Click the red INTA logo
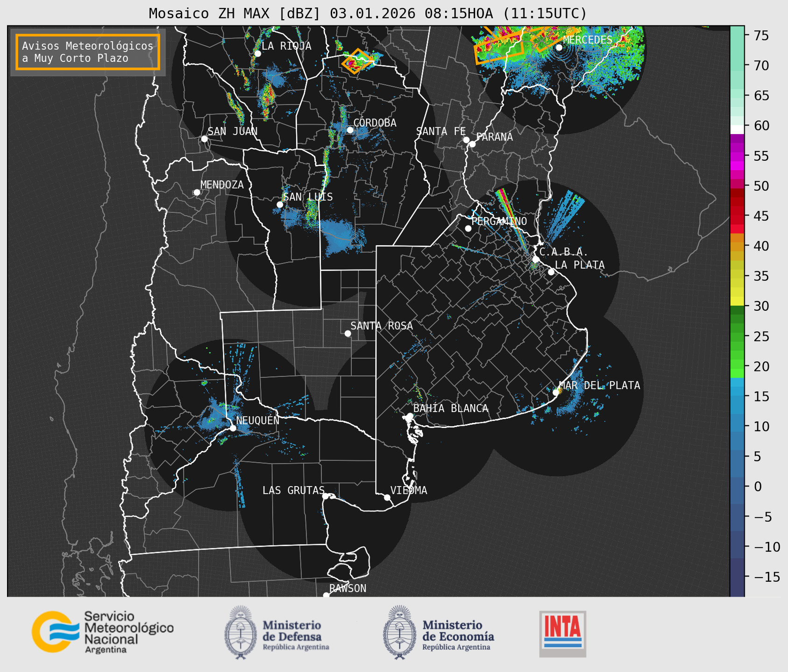This screenshot has width=788, height=672. [x=562, y=634]
